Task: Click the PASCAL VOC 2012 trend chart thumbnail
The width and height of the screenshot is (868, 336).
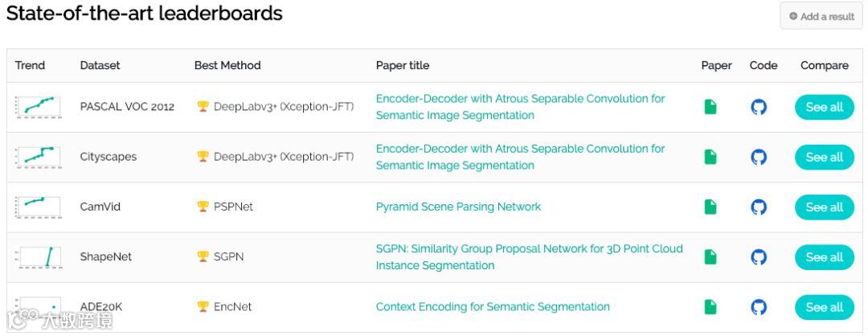Action: 37,106
